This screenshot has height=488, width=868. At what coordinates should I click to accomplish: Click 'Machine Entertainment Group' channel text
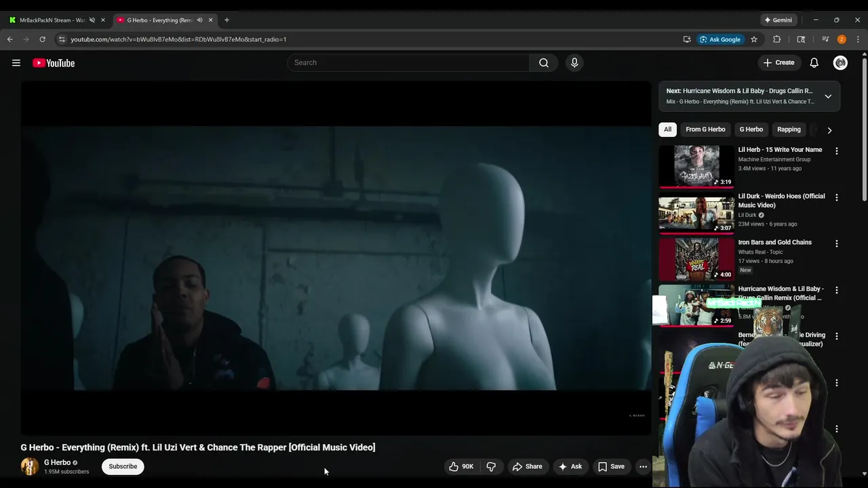pyautogui.click(x=774, y=159)
